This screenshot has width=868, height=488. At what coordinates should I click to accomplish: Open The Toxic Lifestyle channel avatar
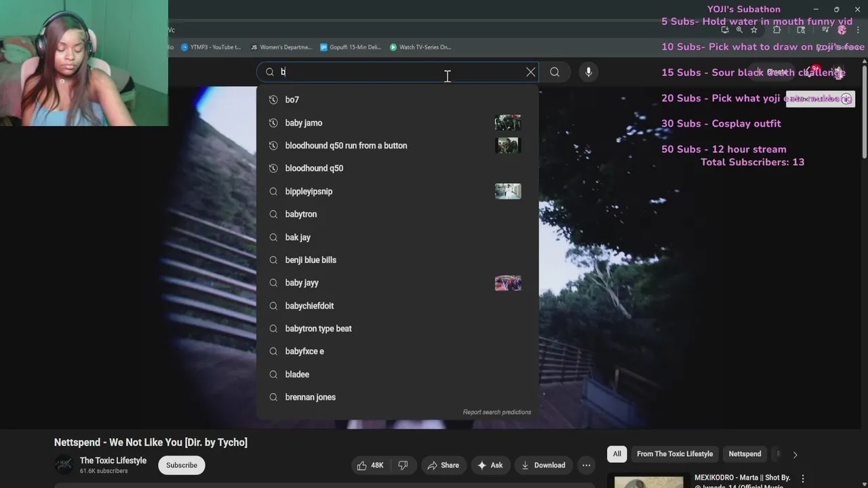click(x=64, y=465)
